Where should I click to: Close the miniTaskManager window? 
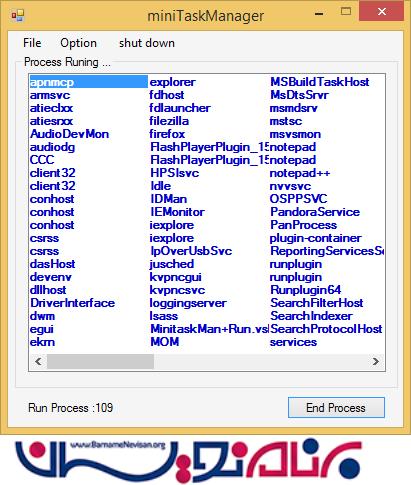(382, 12)
